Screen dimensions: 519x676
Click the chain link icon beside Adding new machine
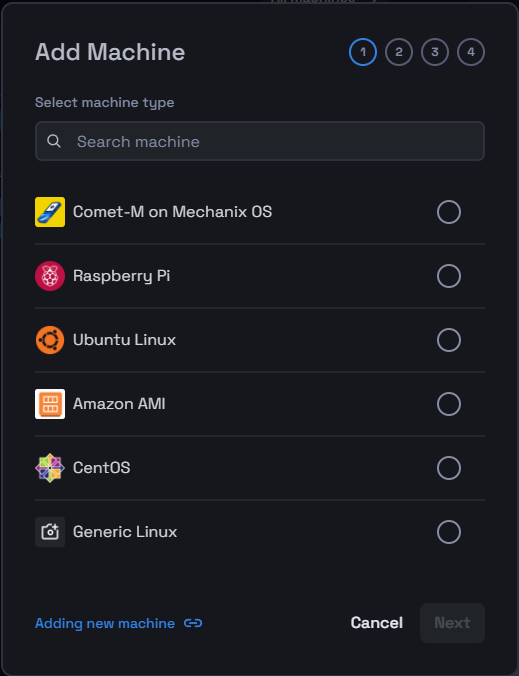[193, 623]
